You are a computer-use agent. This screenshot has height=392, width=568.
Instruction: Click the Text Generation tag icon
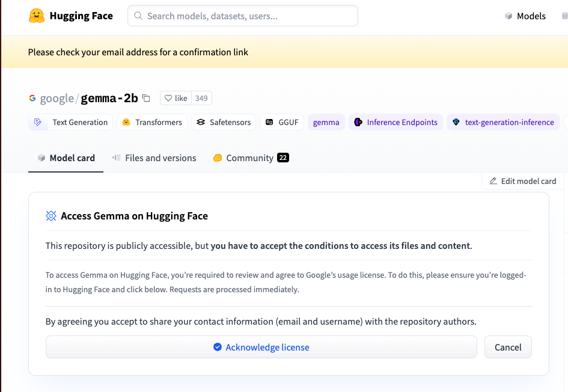pyautogui.click(x=38, y=122)
